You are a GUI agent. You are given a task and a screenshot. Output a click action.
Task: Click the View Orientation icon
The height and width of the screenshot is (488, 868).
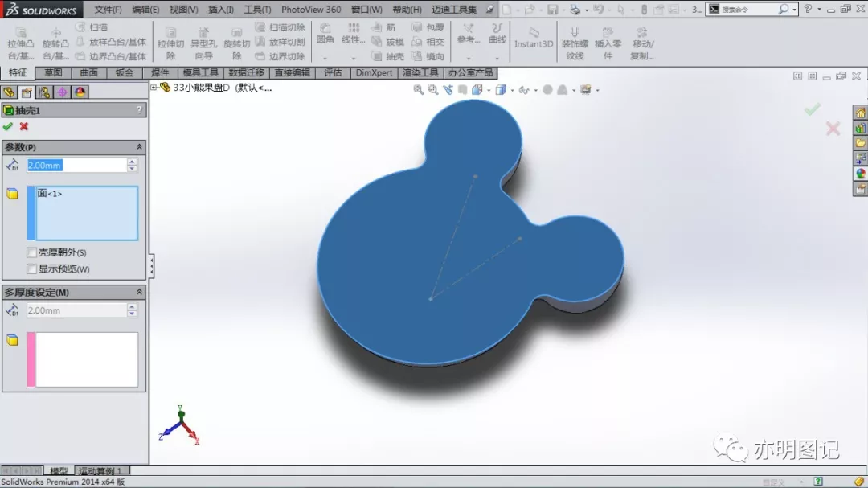click(x=477, y=90)
